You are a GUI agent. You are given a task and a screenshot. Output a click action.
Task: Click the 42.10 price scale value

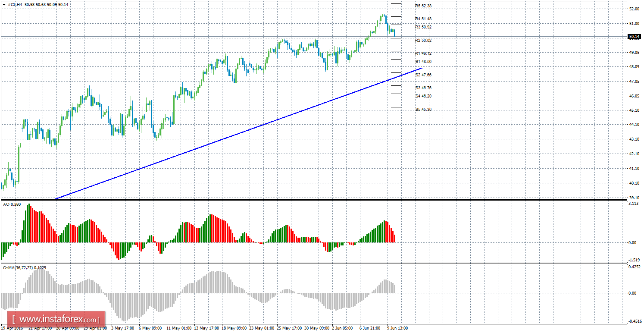pos(634,154)
